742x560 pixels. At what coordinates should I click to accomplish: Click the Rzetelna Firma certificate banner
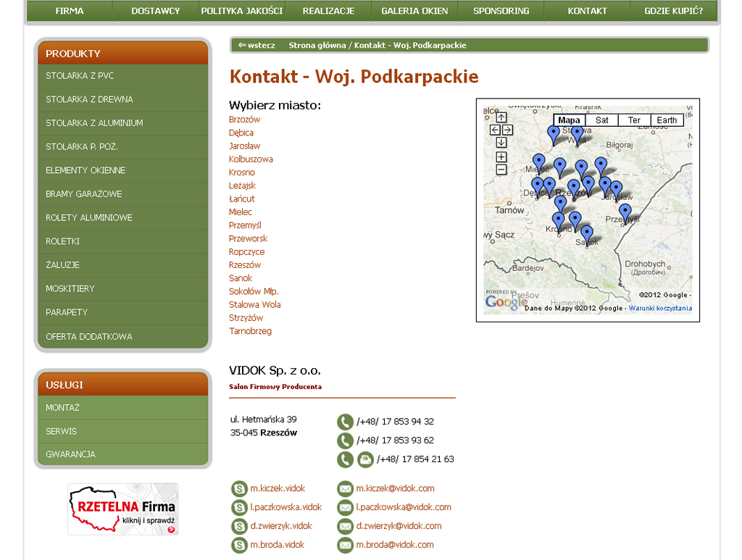[122, 509]
